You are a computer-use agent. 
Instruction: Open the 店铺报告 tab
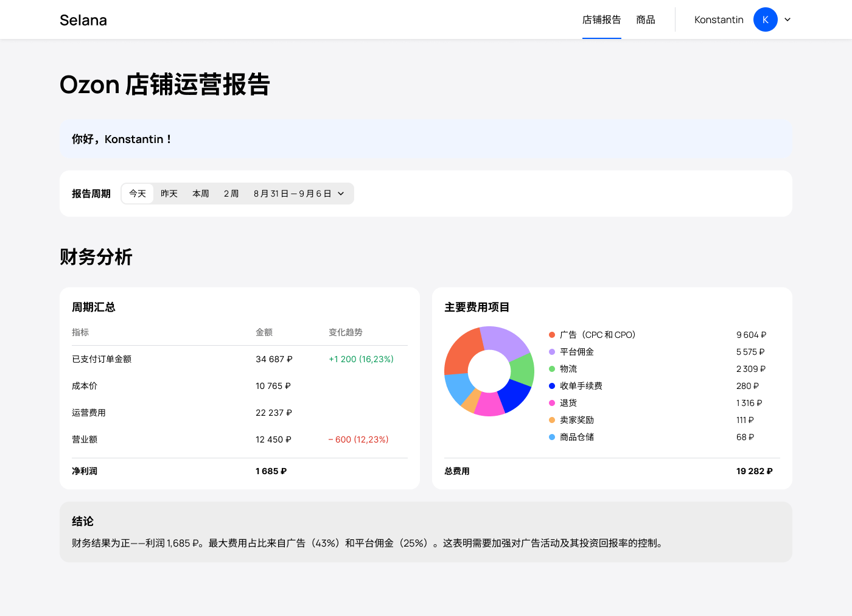601,20
